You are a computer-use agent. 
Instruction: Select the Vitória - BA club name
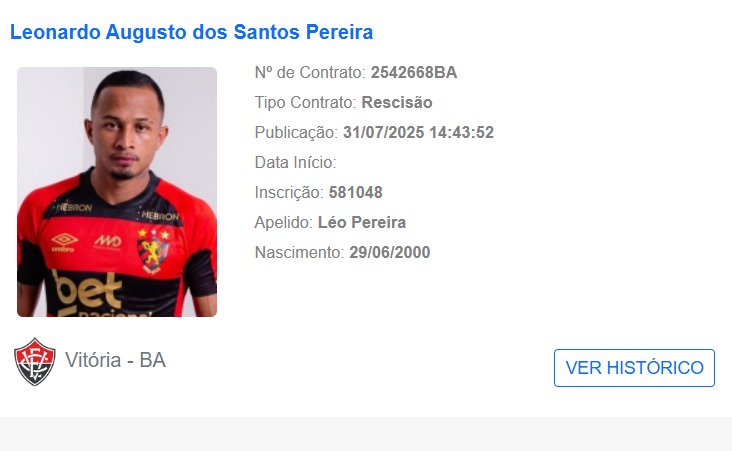point(115,360)
